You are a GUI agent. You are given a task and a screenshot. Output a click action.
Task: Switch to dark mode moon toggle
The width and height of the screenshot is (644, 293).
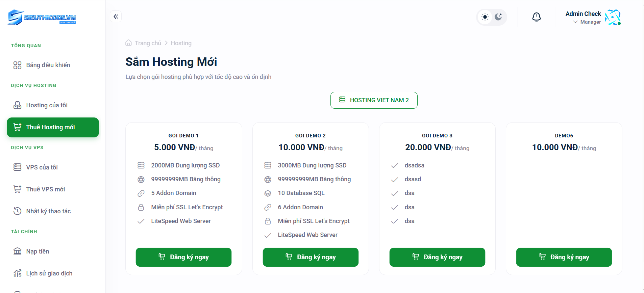click(498, 17)
